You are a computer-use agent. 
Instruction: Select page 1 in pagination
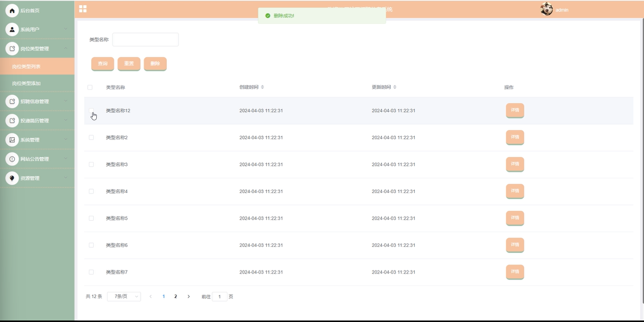coord(164,296)
